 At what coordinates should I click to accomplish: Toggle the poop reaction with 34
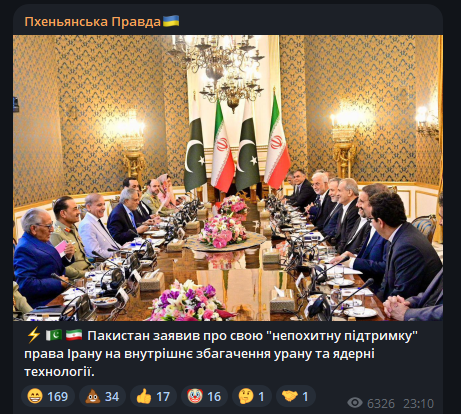(102, 396)
